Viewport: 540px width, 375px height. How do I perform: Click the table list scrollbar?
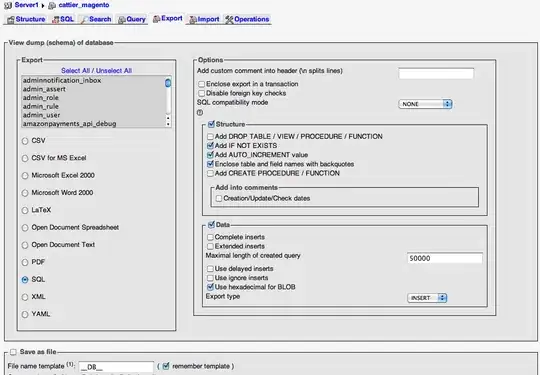[168, 102]
